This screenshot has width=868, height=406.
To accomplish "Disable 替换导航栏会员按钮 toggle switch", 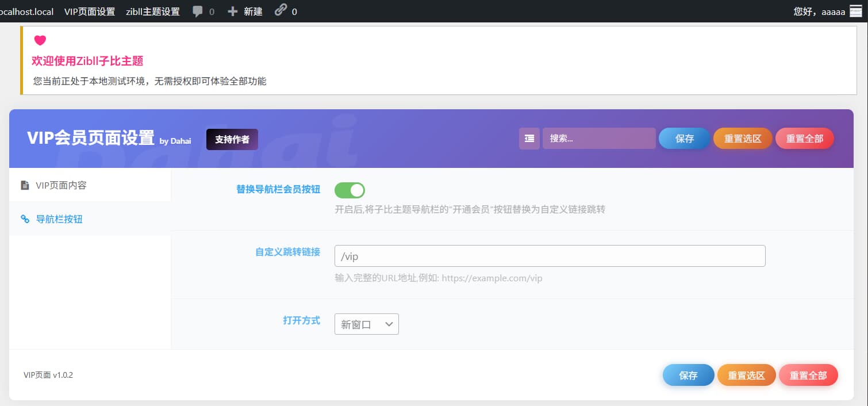I will coord(349,190).
